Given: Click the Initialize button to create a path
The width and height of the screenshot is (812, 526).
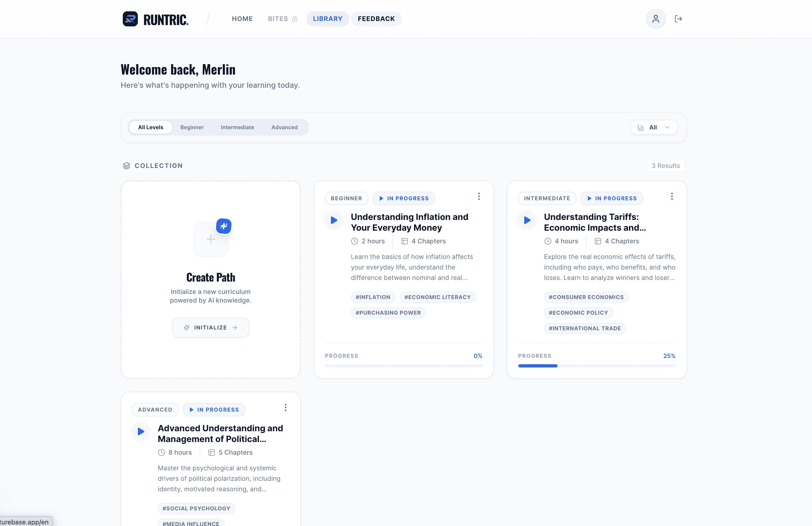Looking at the screenshot, I should point(211,327).
